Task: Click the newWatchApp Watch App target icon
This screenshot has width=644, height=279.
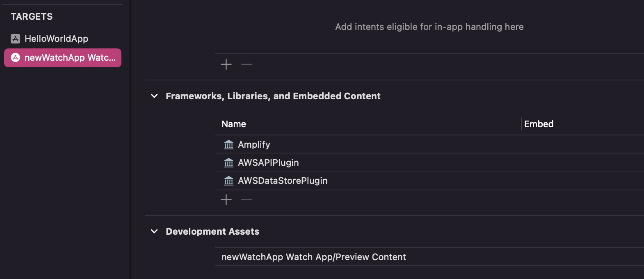Action: tap(15, 58)
